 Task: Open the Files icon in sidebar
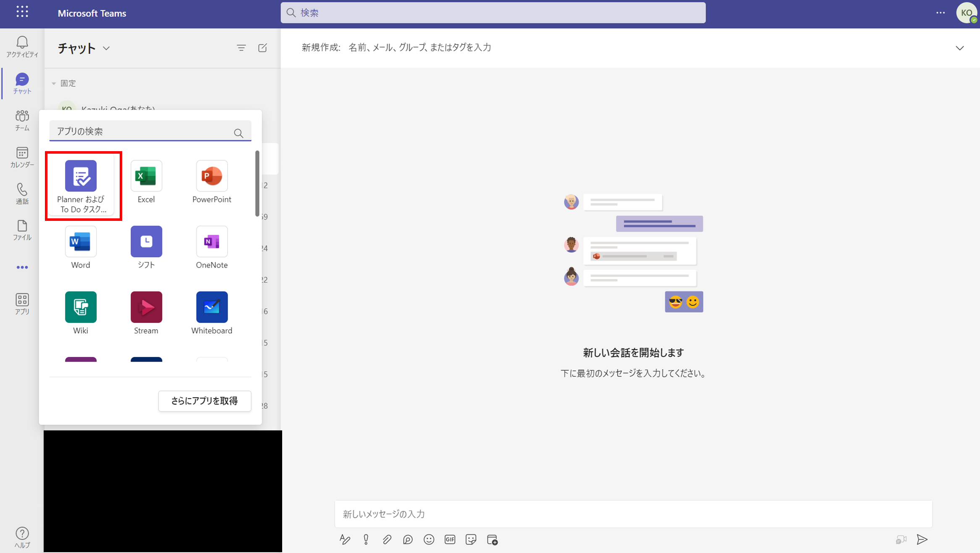pos(22,230)
